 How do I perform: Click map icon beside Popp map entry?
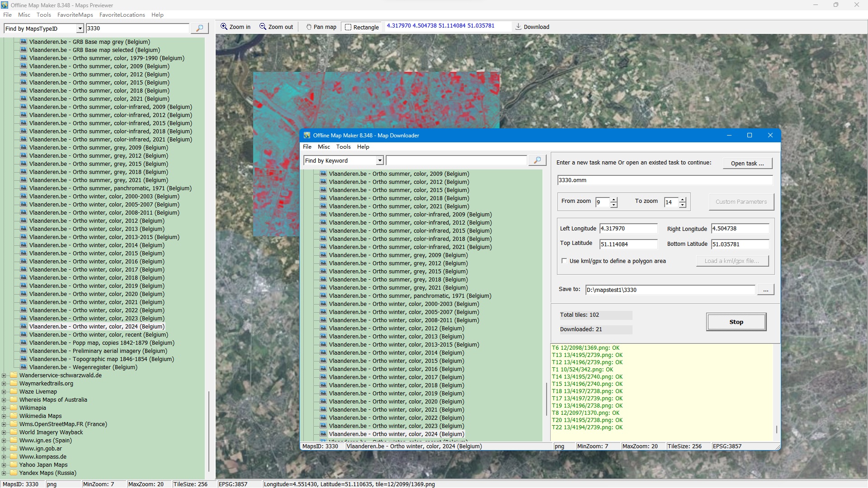tap(24, 343)
